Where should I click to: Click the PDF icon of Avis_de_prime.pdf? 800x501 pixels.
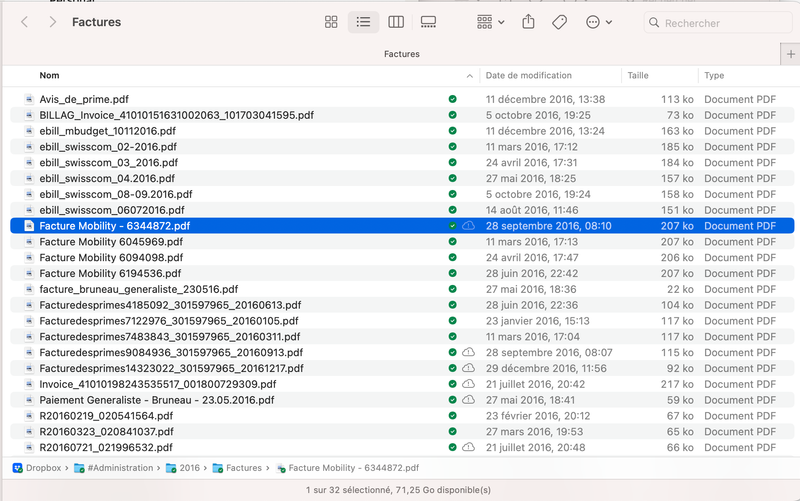30,99
